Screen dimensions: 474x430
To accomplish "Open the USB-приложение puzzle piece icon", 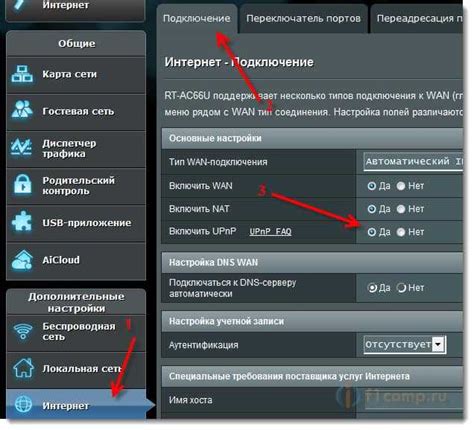I will pos(22,221).
